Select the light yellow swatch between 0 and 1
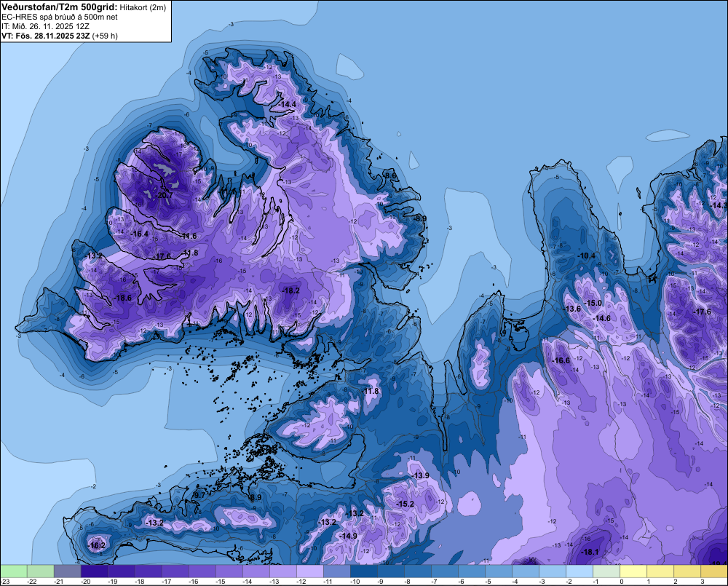The image size is (728, 586). click(x=633, y=571)
